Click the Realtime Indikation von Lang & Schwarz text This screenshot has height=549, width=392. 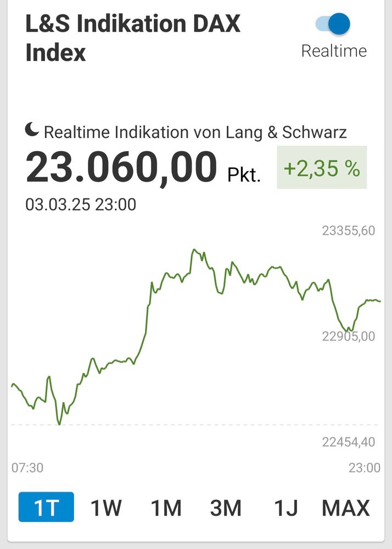point(195,132)
